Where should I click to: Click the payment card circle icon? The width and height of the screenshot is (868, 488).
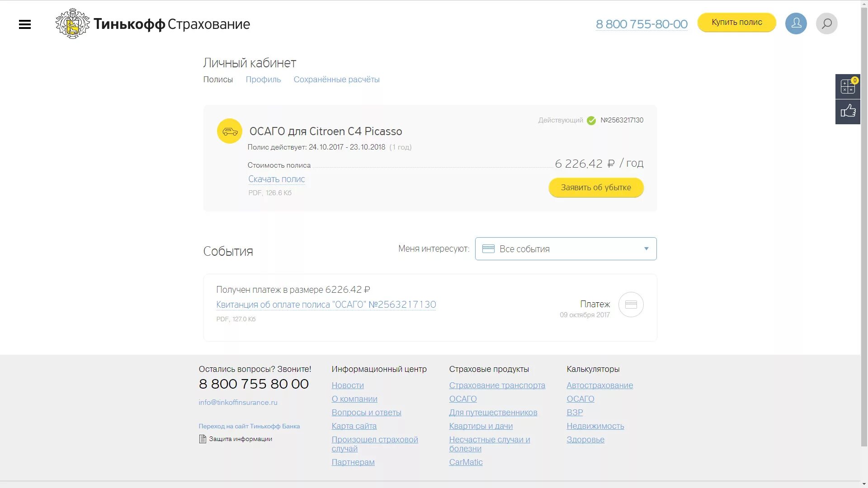tap(631, 305)
